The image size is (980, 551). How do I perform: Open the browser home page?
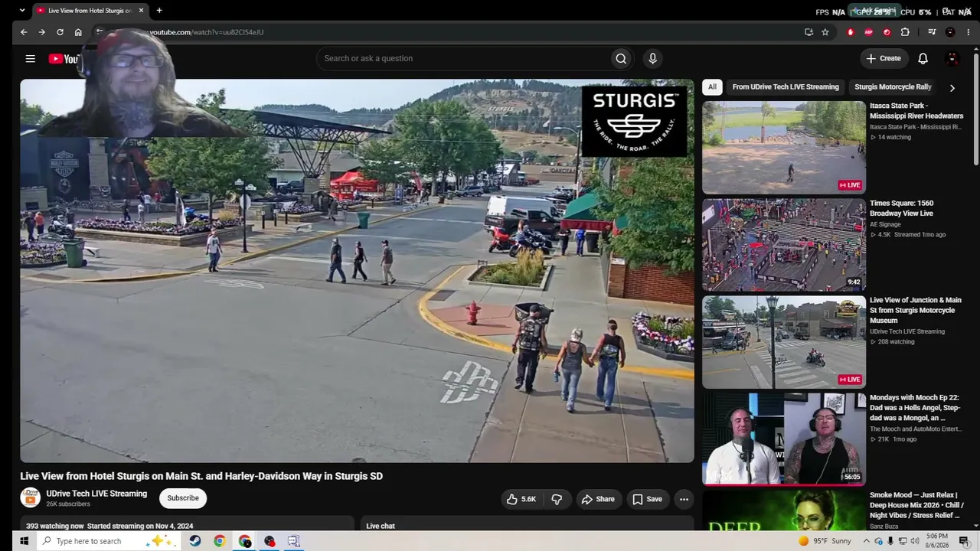[x=78, y=32]
